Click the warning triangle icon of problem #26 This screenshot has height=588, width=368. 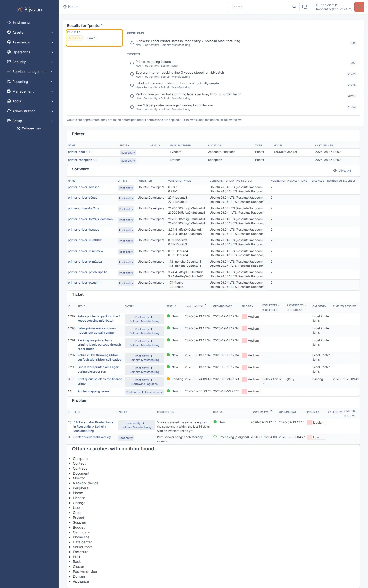tap(132, 43)
